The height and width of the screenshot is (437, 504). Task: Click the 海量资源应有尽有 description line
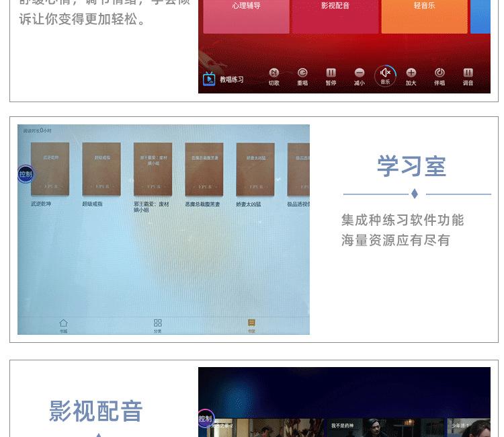tap(395, 241)
